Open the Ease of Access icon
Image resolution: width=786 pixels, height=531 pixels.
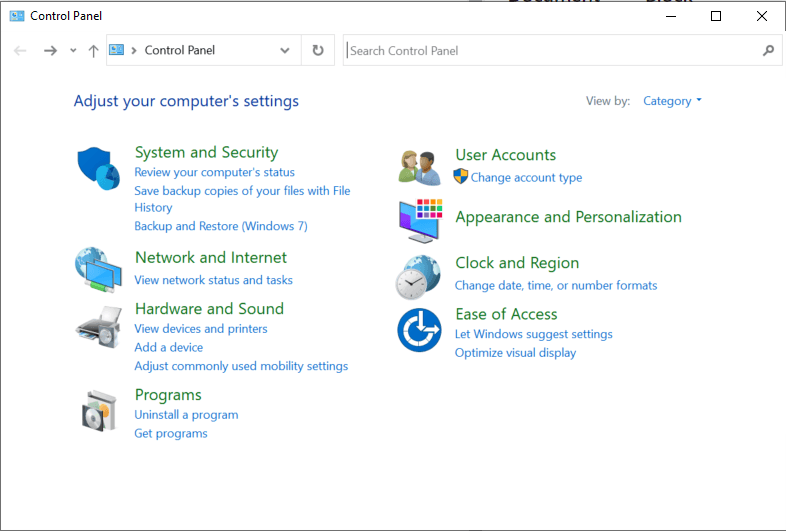[x=419, y=330]
